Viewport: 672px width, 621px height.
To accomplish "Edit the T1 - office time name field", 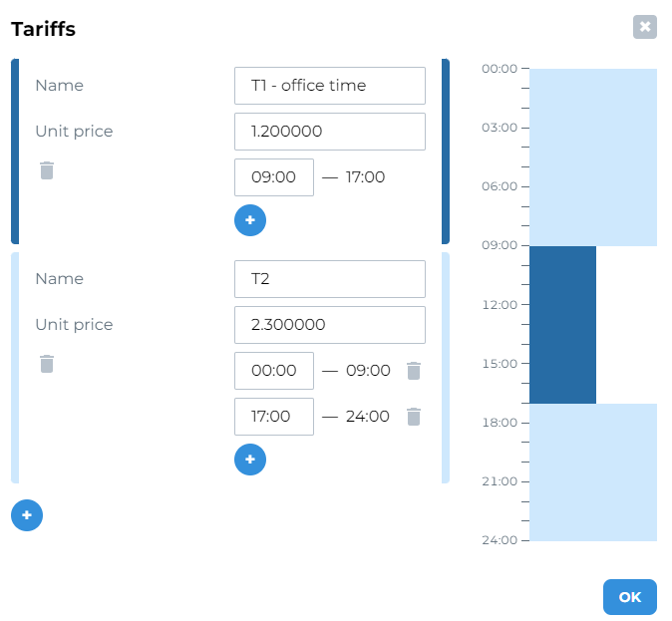I will (x=330, y=86).
